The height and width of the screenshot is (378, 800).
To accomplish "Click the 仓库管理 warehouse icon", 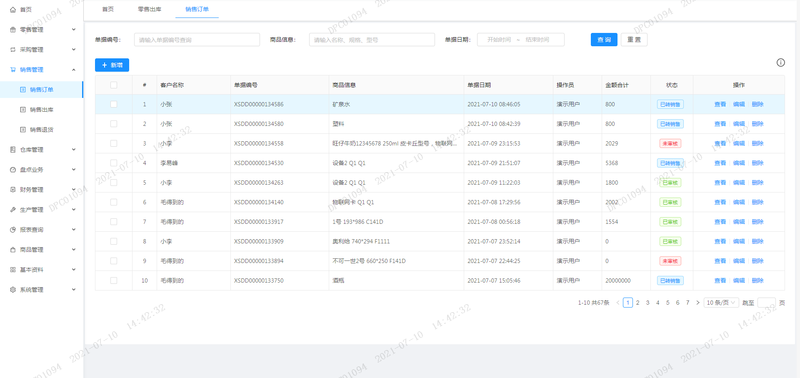I will click(x=13, y=149).
